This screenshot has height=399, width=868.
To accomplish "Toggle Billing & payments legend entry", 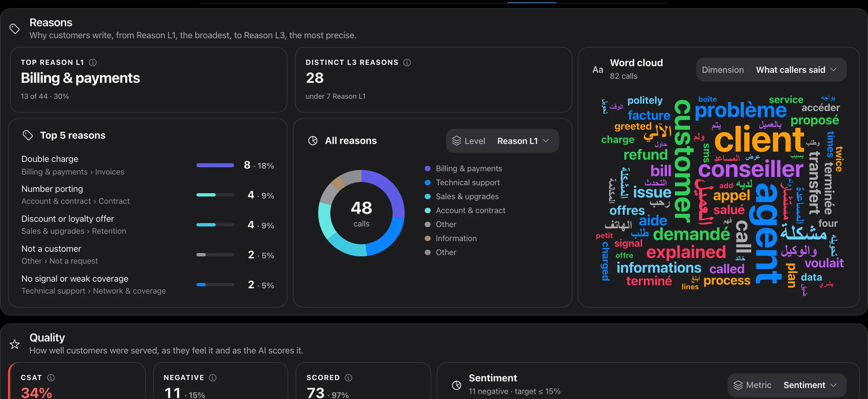I will [x=463, y=168].
